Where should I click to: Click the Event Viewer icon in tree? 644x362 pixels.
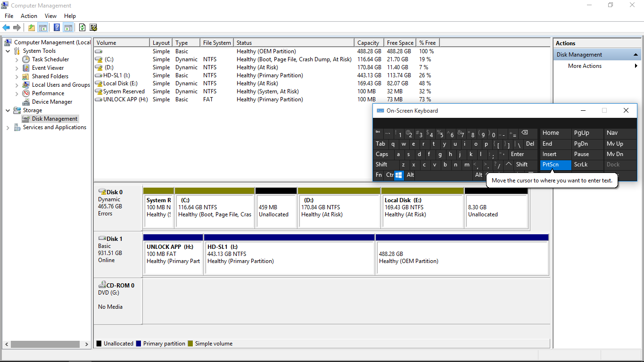tap(26, 68)
